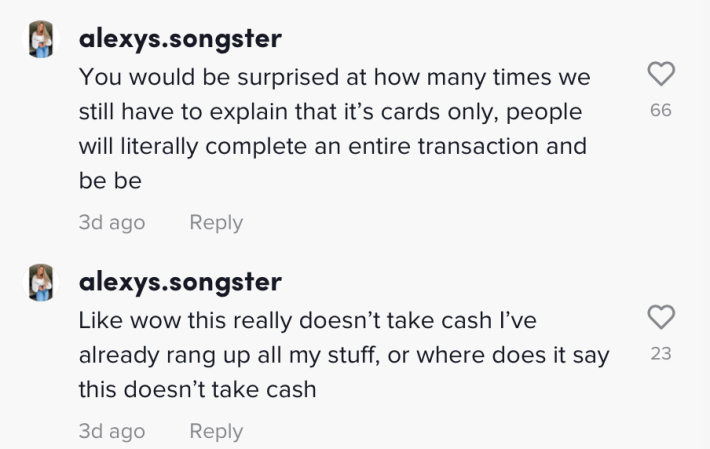This screenshot has width=710, height=449.
Task: Reply to the 'doesn't take cash' comment
Action: (216, 431)
